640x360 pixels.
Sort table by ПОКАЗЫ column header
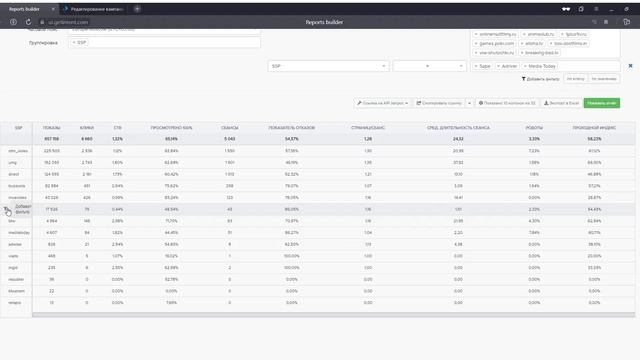pos(51,128)
